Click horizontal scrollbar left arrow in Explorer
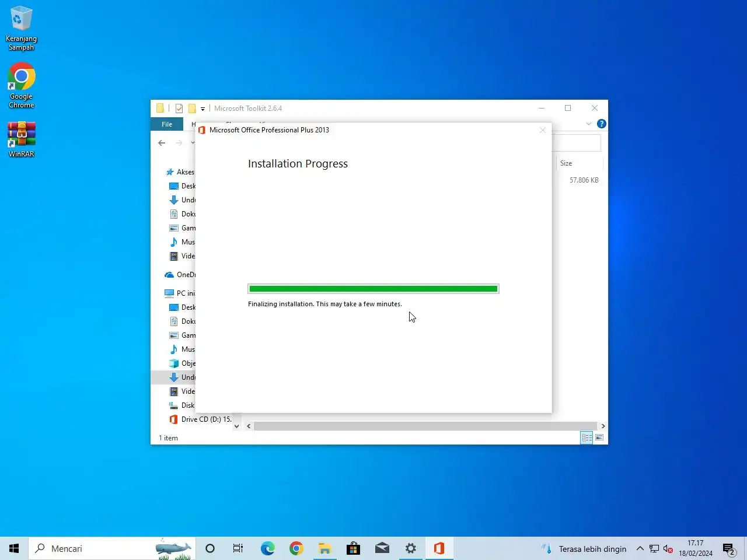This screenshot has width=747, height=560. 249,426
